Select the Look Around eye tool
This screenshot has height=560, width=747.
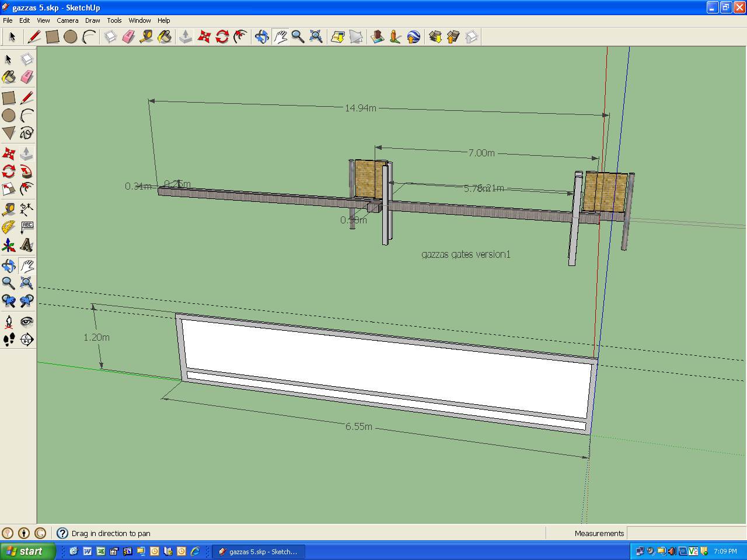[26, 321]
